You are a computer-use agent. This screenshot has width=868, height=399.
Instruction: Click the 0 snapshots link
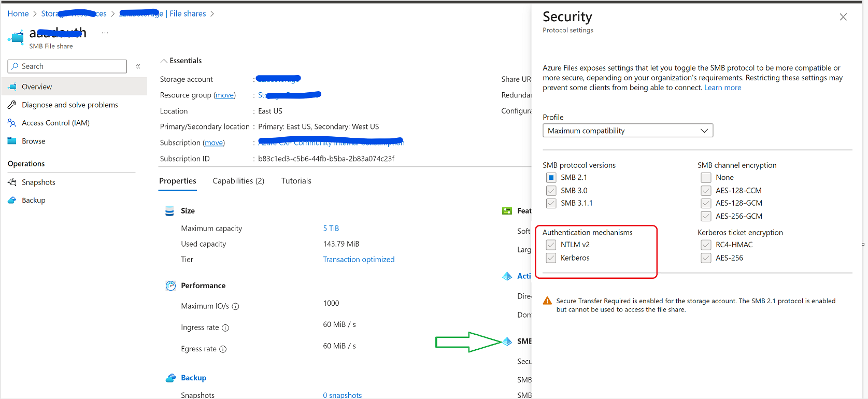pyautogui.click(x=343, y=395)
